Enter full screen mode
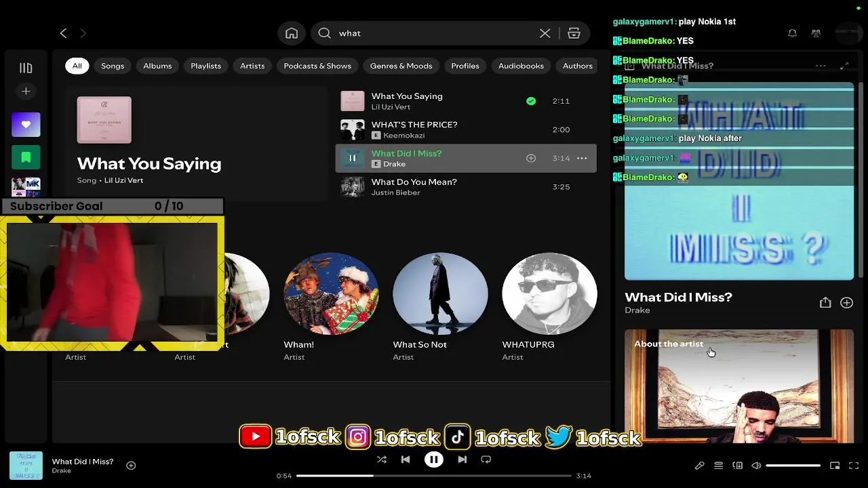Image resolution: width=868 pixels, height=488 pixels. (x=854, y=466)
